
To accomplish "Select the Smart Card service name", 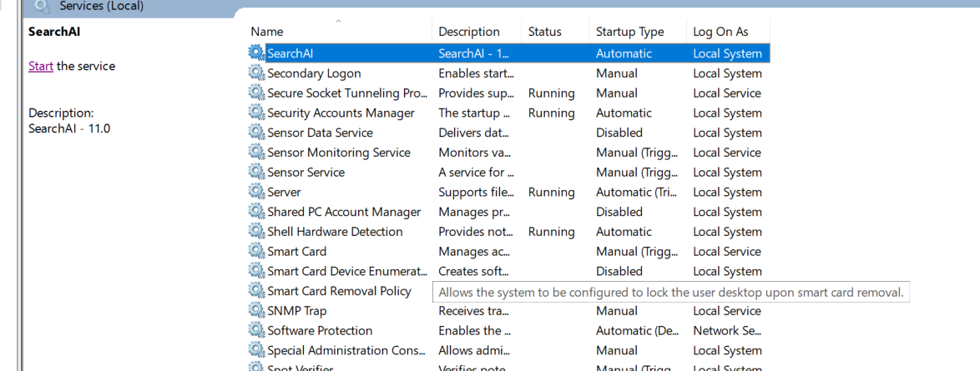I will (296, 251).
